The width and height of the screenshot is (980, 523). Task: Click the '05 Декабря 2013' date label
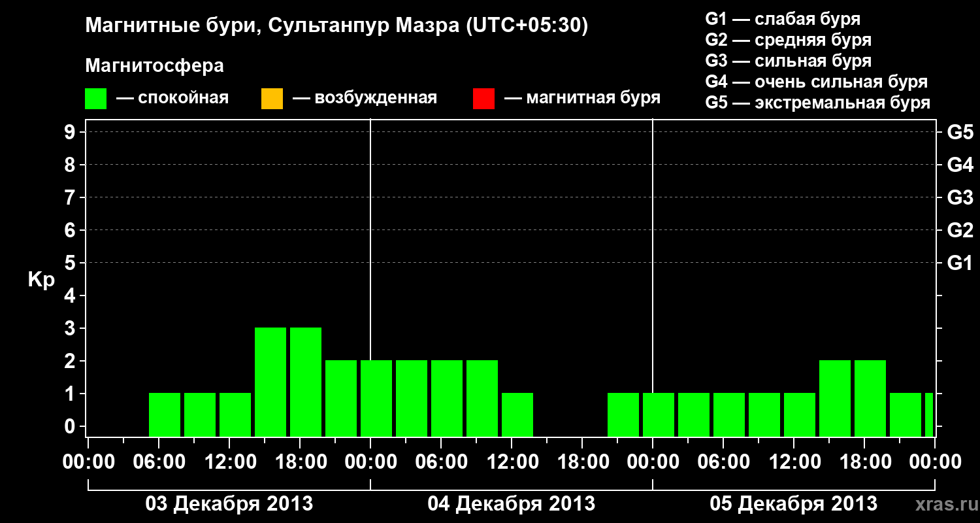[x=793, y=504]
